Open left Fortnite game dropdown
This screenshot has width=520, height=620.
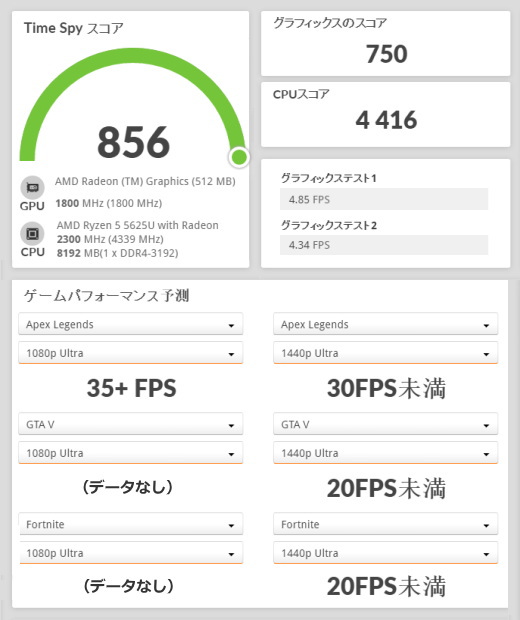pyautogui.click(x=130, y=524)
